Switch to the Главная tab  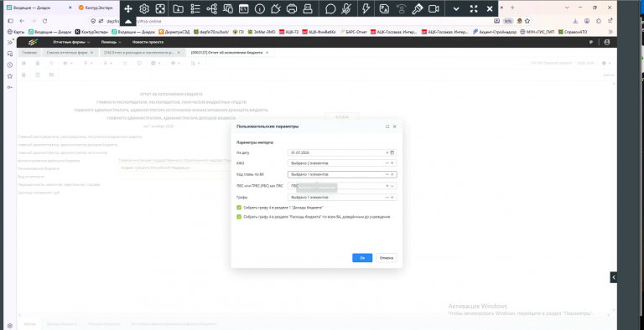point(29,53)
